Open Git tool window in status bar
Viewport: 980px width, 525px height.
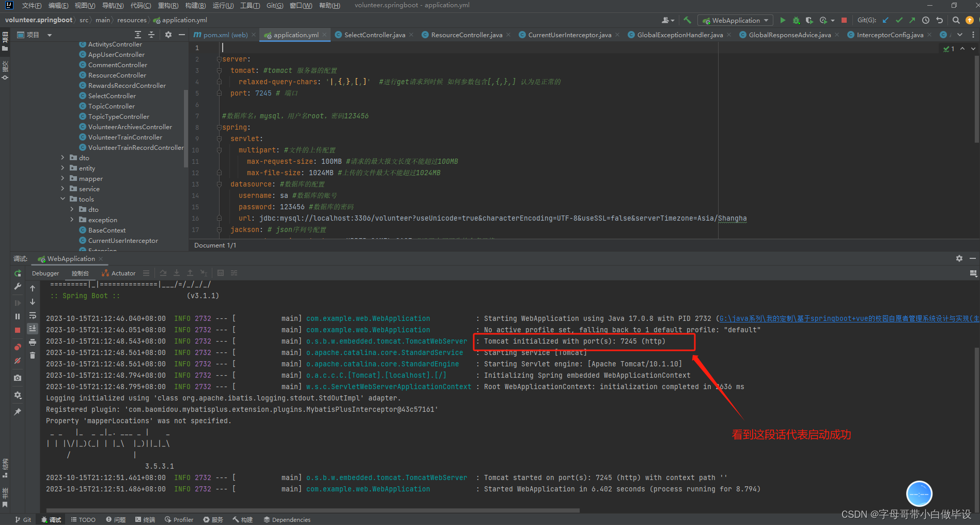(x=23, y=519)
